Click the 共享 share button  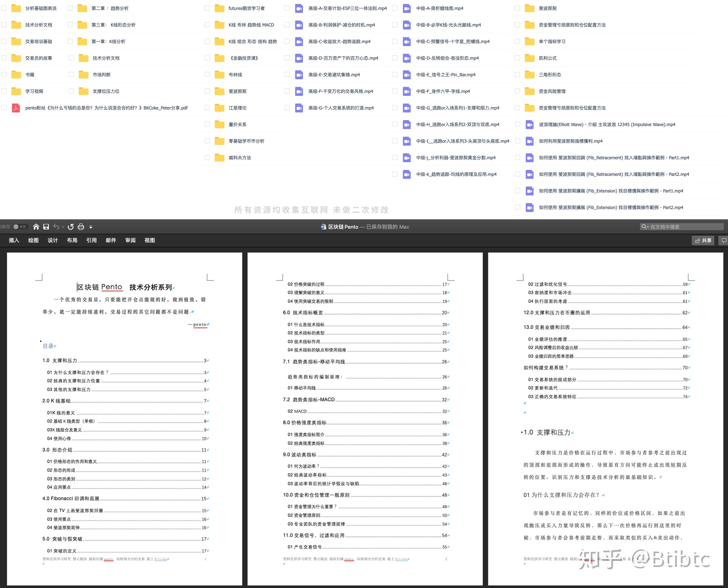click(x=703, y=241)
